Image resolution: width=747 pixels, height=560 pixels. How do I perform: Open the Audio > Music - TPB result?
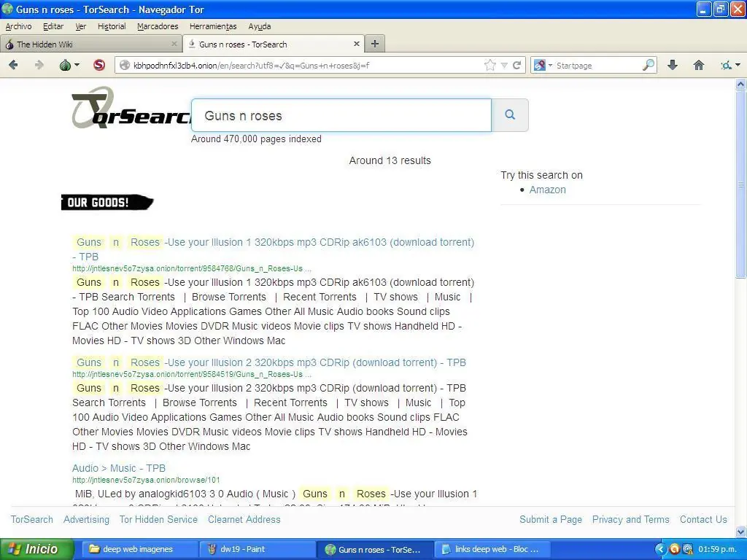[119, 468]
